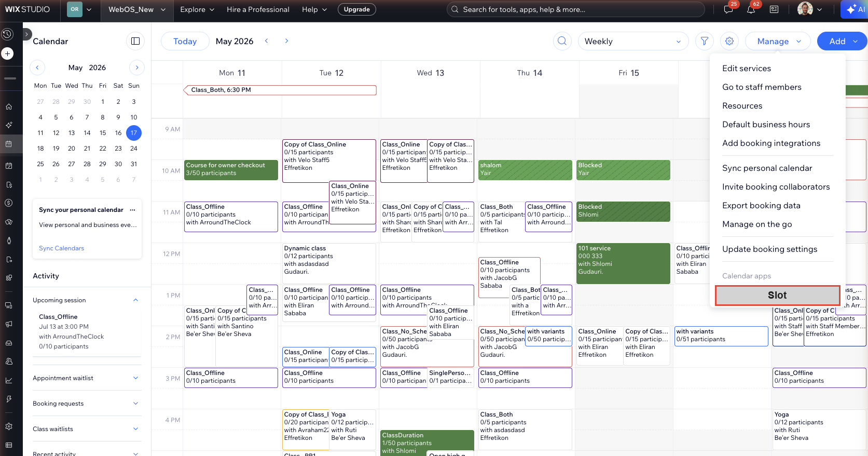The width and height of the screenshot is (868, 456).
Task: Open the Explore menu
Action: point(197,9)
